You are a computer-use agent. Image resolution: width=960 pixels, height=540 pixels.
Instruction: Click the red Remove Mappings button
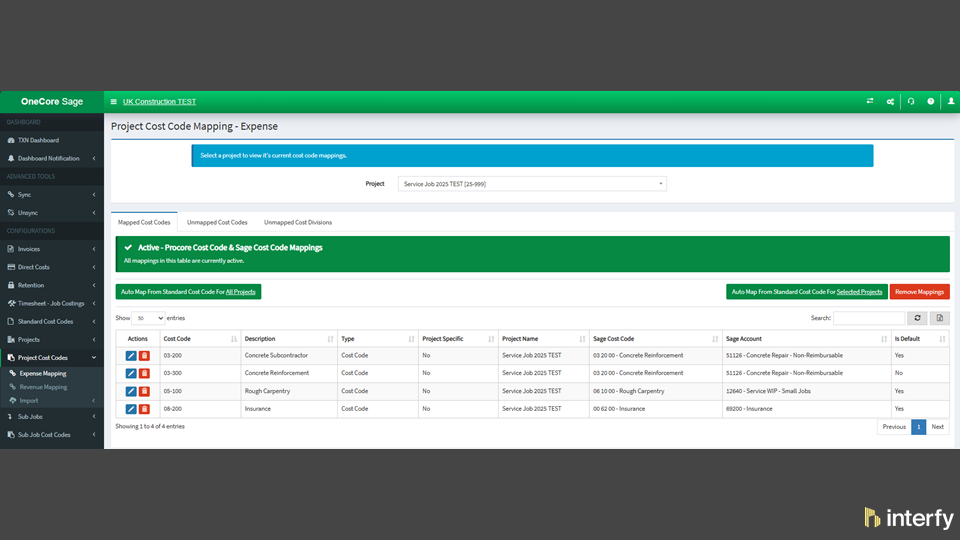920,292
